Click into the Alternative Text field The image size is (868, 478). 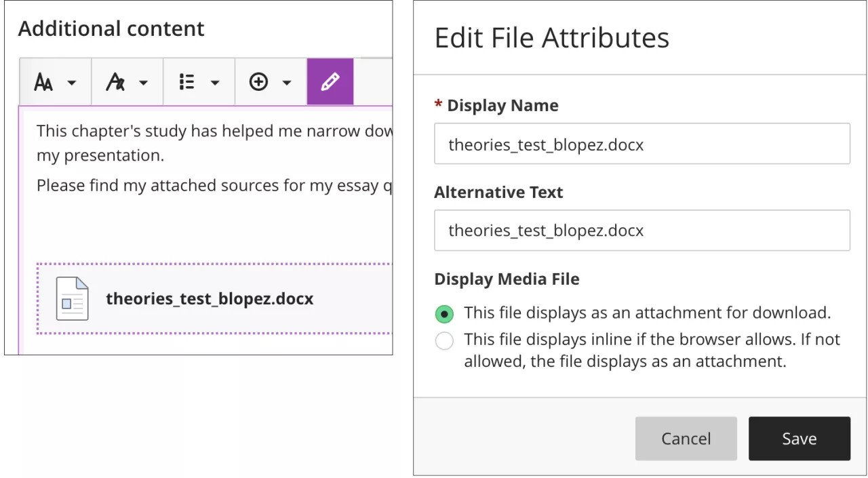[x=642, y=231]
